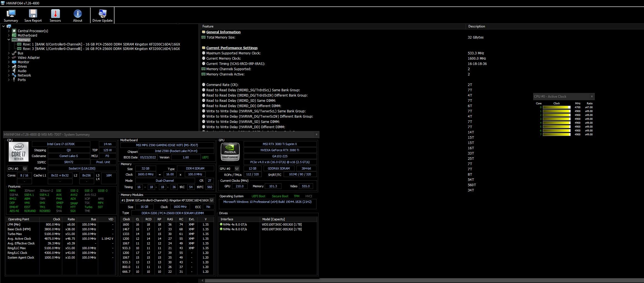Select the Monitor tree node
The image size is (644, 283).
coord(23,62)
